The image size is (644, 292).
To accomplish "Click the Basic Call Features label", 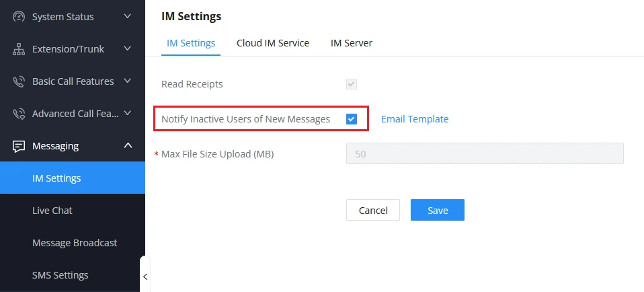I will point(73,81).
